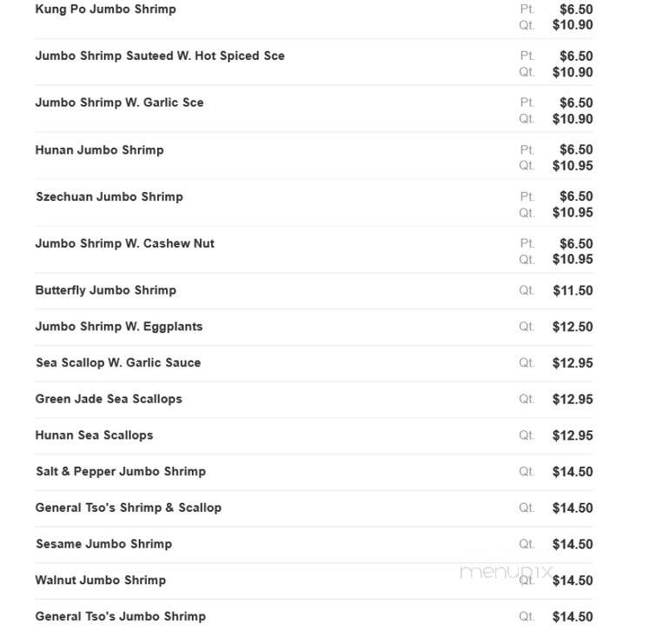662x644 pixels.
Task: Click the $11.50 Butterfly Jumbo Shrimp price
Action: click(x=573, y=290)
